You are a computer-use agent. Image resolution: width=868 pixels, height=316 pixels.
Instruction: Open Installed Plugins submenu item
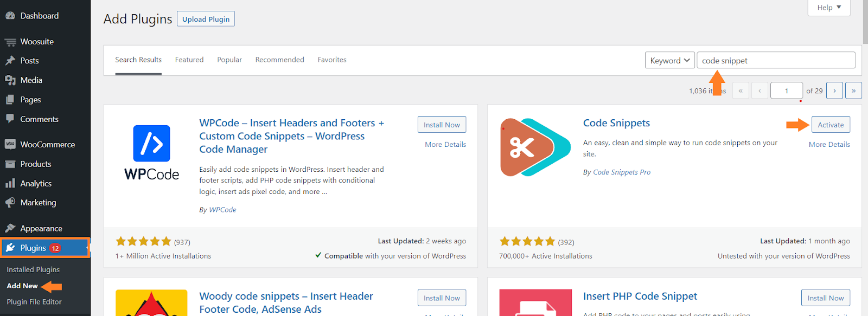(33, 269)
